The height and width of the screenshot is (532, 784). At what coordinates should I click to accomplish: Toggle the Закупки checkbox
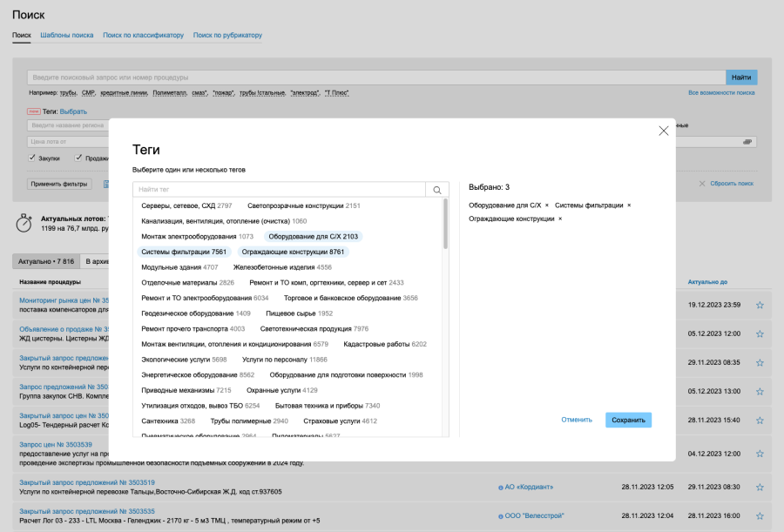tap(32, 158)
